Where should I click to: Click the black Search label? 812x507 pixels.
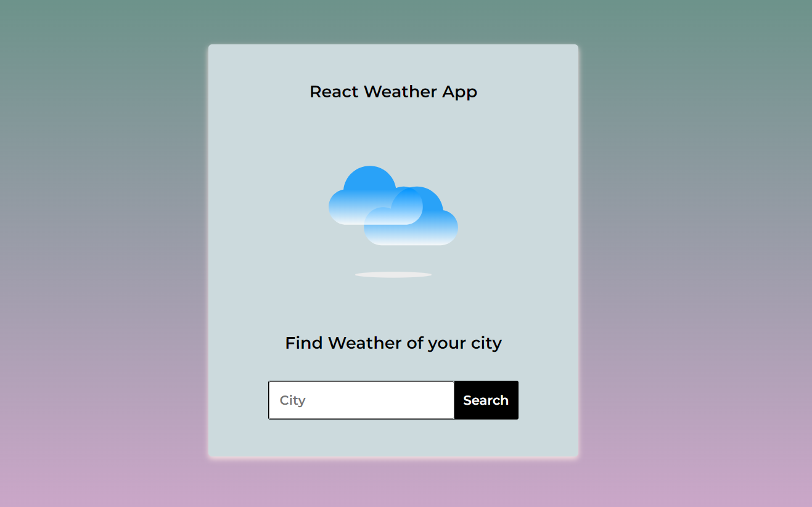(486, 400)
